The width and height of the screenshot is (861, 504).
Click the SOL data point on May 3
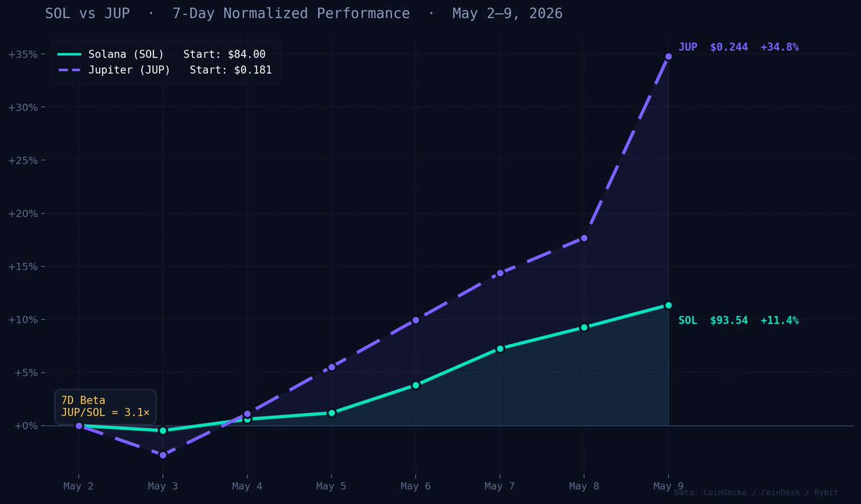coord(163,430)
